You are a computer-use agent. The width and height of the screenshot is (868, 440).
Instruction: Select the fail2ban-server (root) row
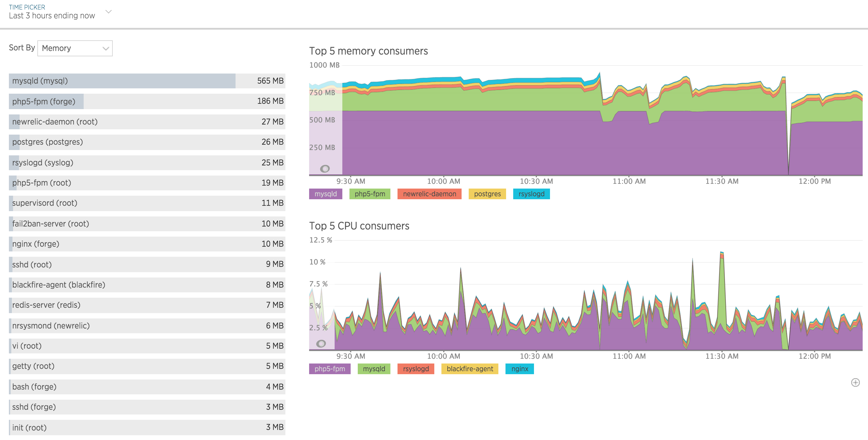(147, 223)
